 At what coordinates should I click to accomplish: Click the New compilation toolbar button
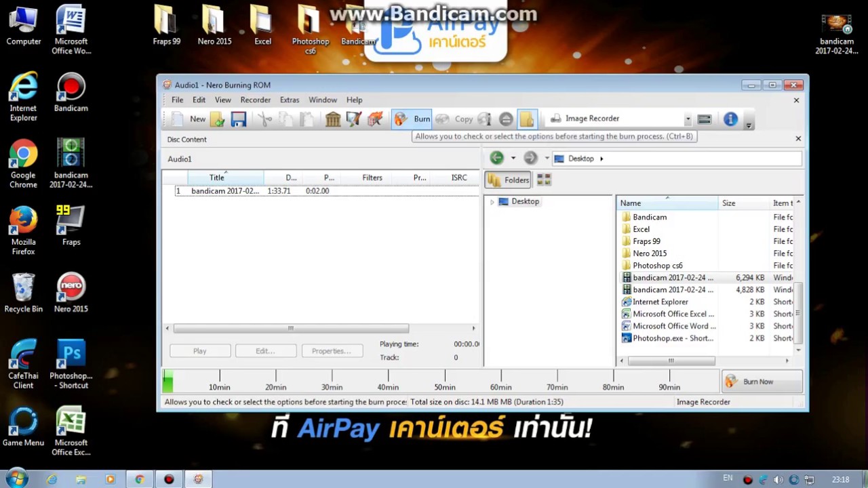click(x=189, y=119)
